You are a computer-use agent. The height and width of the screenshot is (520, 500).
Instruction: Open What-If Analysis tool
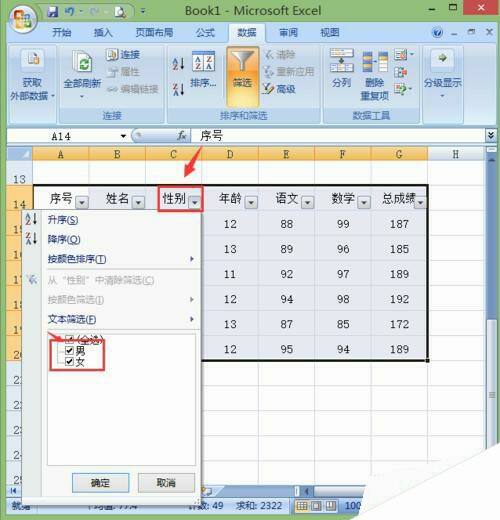[x=403, y=89]
